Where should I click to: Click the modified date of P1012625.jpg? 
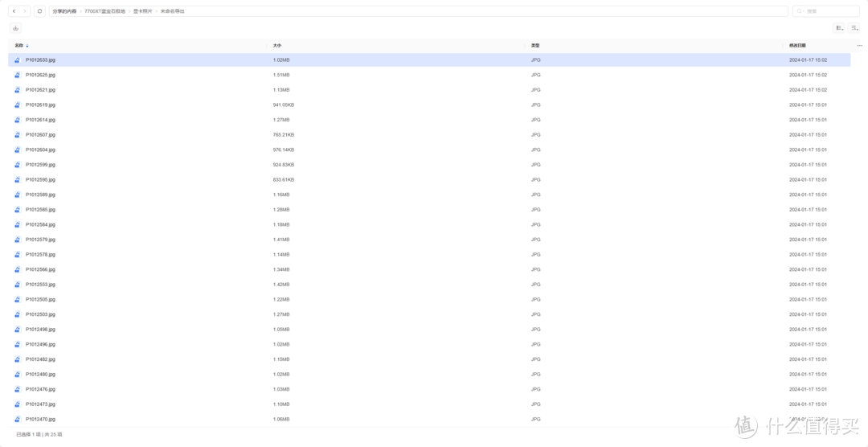(x=808, y=75)
